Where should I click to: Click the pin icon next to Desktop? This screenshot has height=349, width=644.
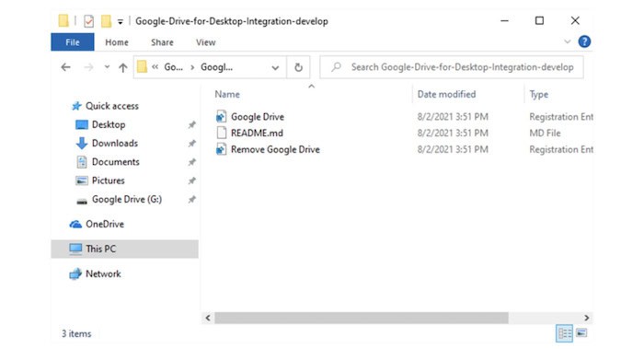[191, 124]
